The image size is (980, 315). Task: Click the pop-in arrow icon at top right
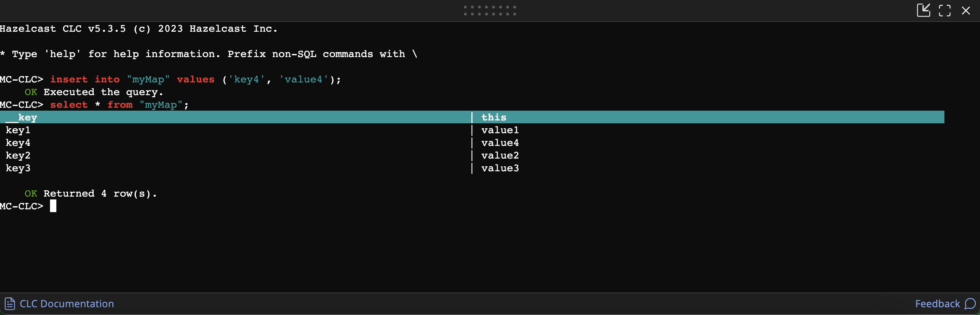(924, 11)
